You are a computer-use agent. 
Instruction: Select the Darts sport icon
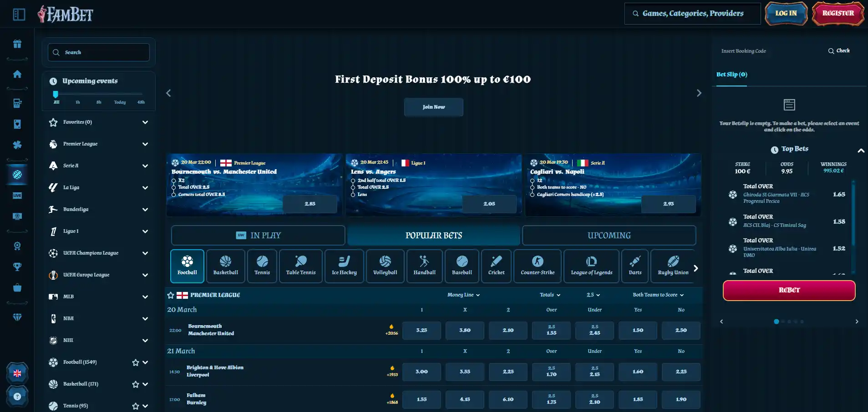pyautogui.click(x=635, y=266)
